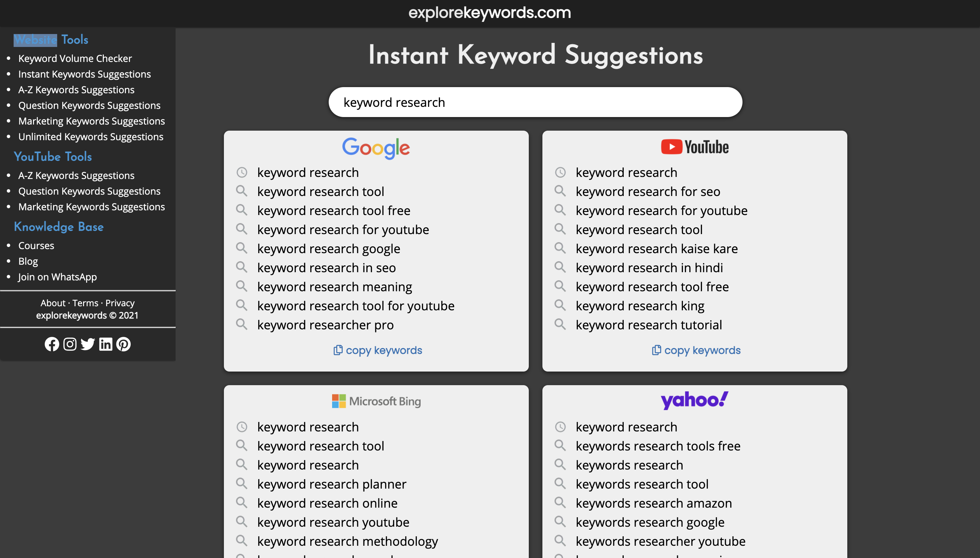
Task: Open the Question Keywords Suggestions page
Action: 89,105
